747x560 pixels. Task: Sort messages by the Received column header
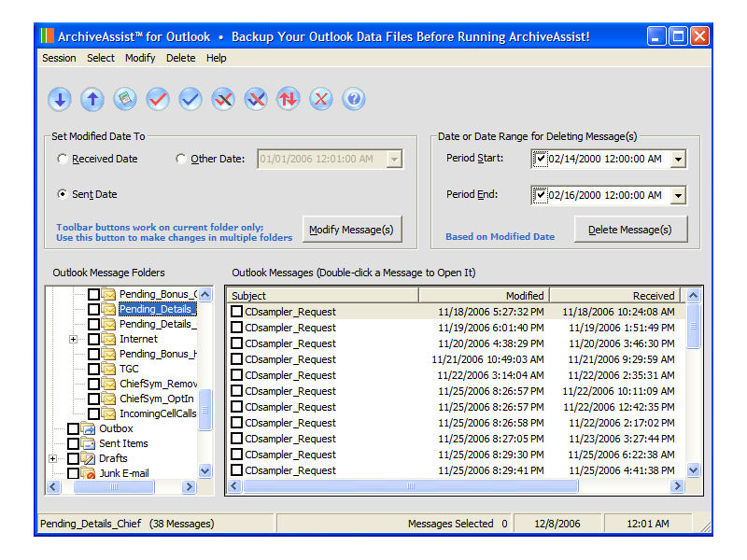pos(615,296)
